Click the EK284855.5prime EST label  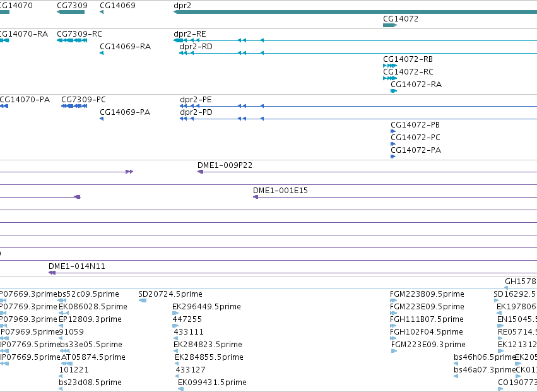[209, 357]
